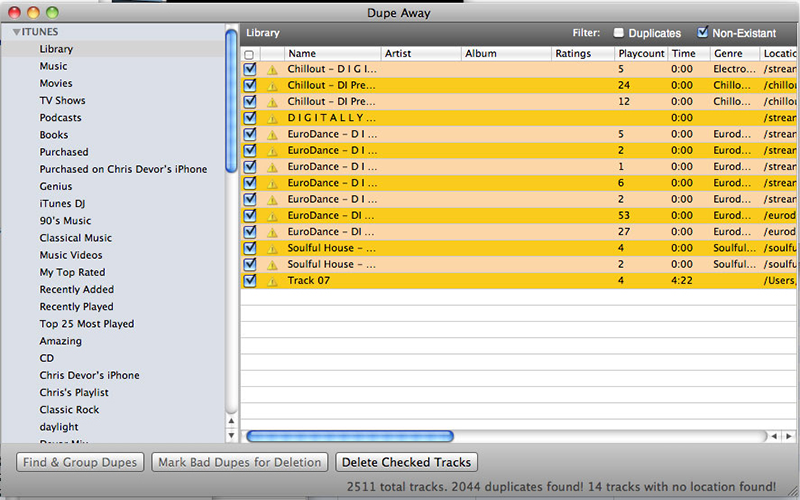The height and width of the screenshot is (500, 800).
Task: Select Movies in the sidebar
Action: 56,83
